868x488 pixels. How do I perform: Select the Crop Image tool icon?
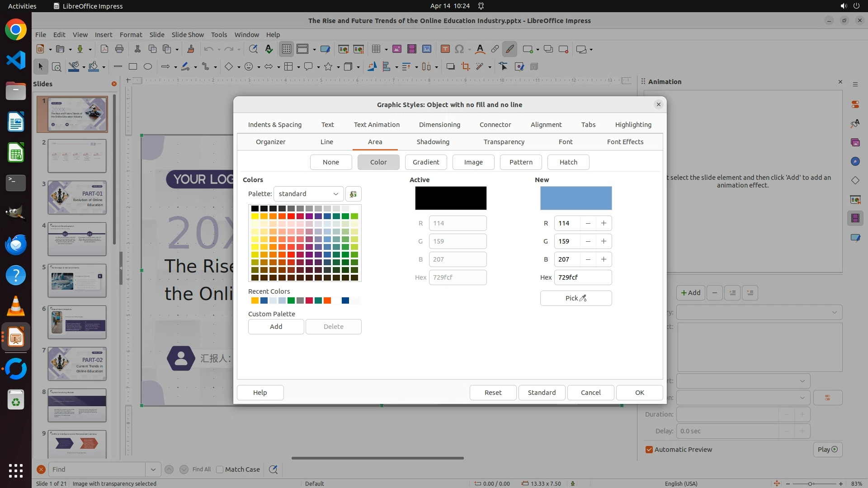pyautogui.click(x=465, y=67)
